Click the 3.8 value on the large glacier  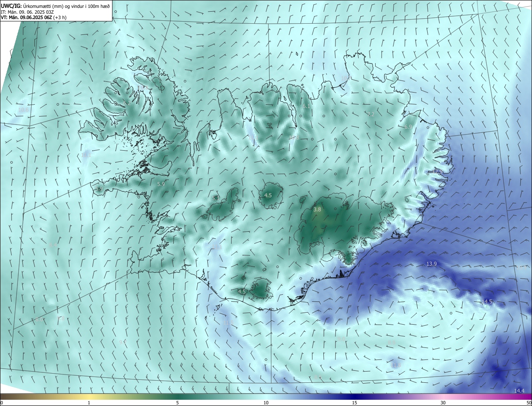[317, 210]
